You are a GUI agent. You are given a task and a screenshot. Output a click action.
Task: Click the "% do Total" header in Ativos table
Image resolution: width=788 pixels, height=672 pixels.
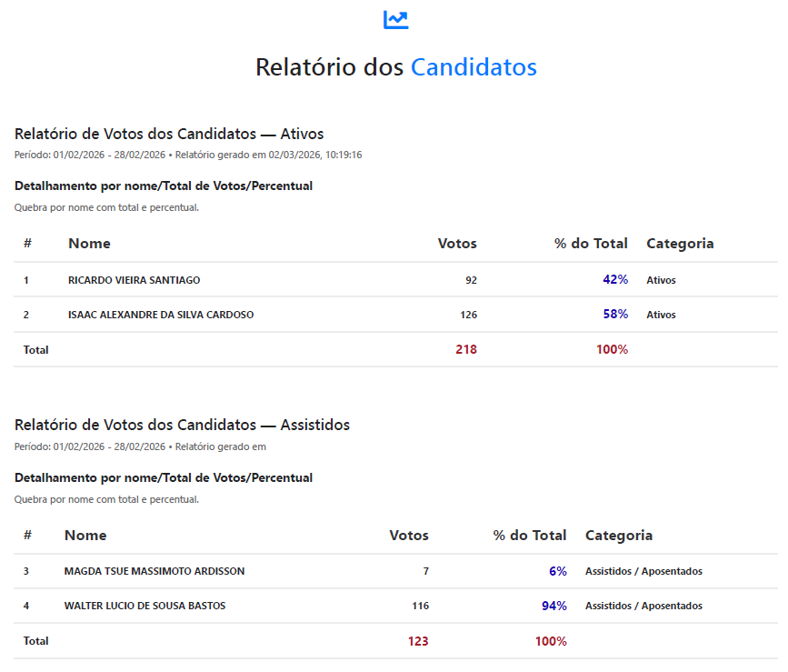tap(591, 244)
